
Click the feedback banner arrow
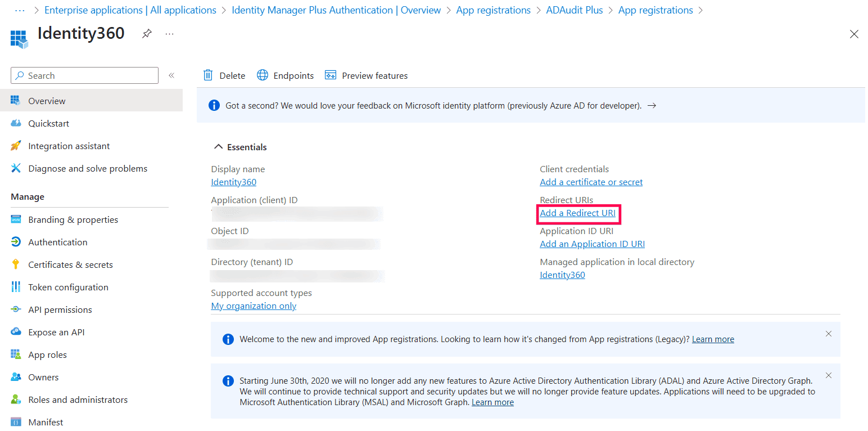652,105
